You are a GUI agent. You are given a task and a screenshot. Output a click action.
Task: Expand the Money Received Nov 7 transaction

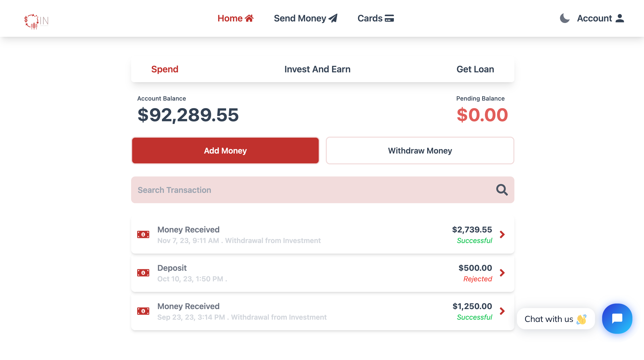click(503, 234)
